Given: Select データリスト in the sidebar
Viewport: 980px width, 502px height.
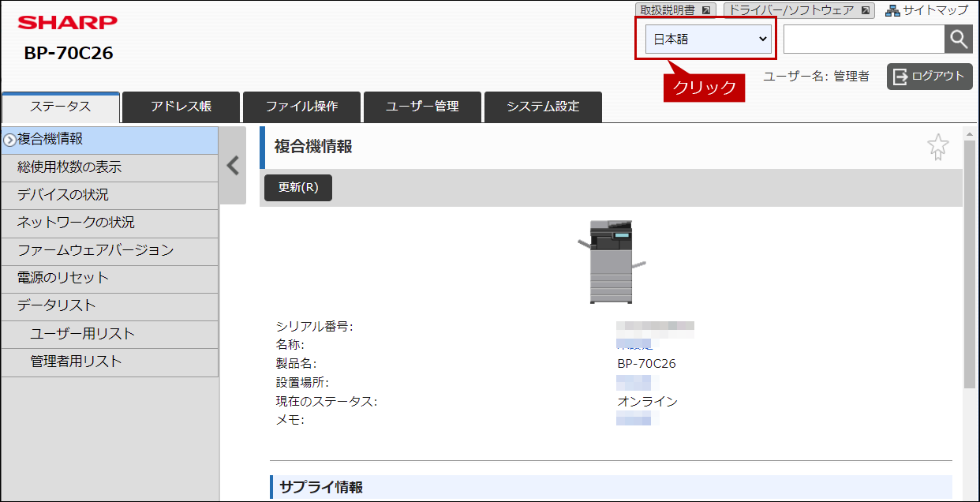Looking at the screenshot, I should 110,306.
